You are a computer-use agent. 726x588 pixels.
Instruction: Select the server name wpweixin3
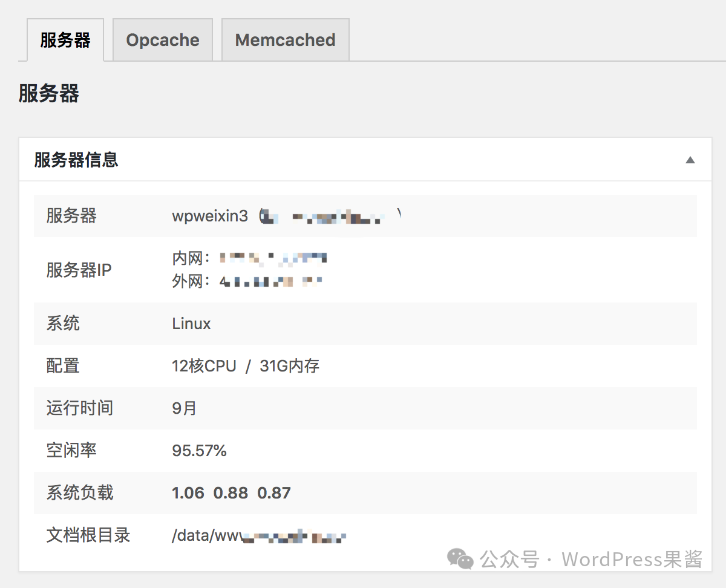[210, 216]
